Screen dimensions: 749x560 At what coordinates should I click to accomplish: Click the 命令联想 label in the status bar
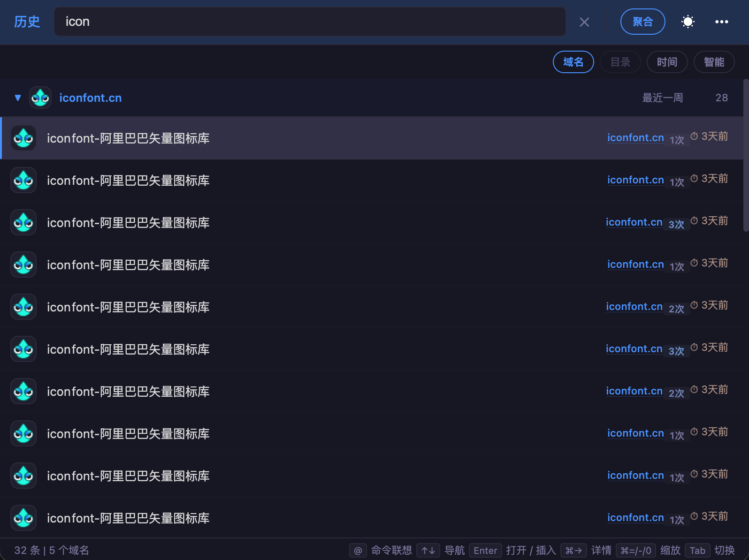tap(391, 550)
